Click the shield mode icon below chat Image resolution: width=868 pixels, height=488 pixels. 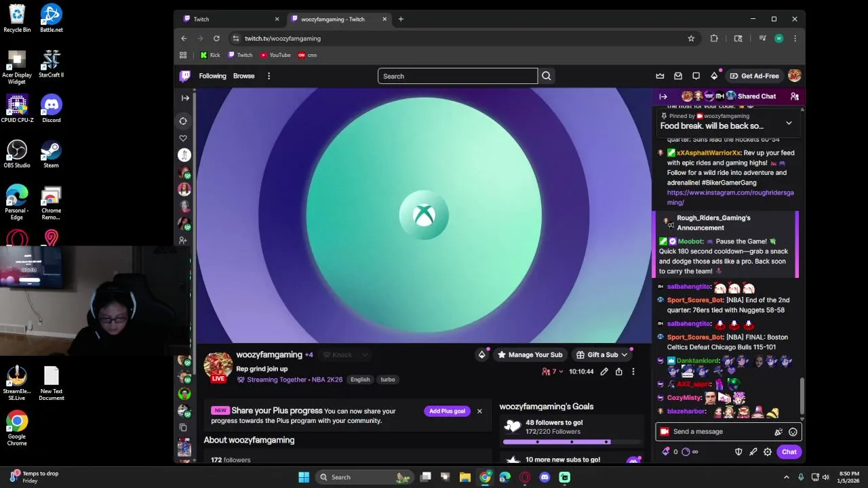(x=738, y=452)
